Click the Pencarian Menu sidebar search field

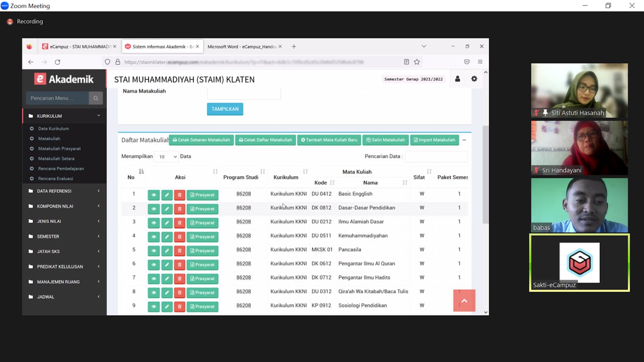(57, 98)
